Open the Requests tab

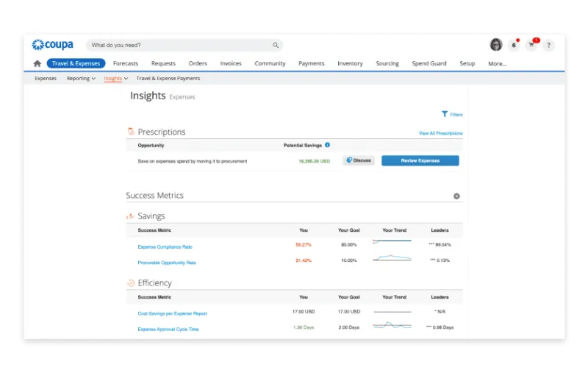[163, 63]
